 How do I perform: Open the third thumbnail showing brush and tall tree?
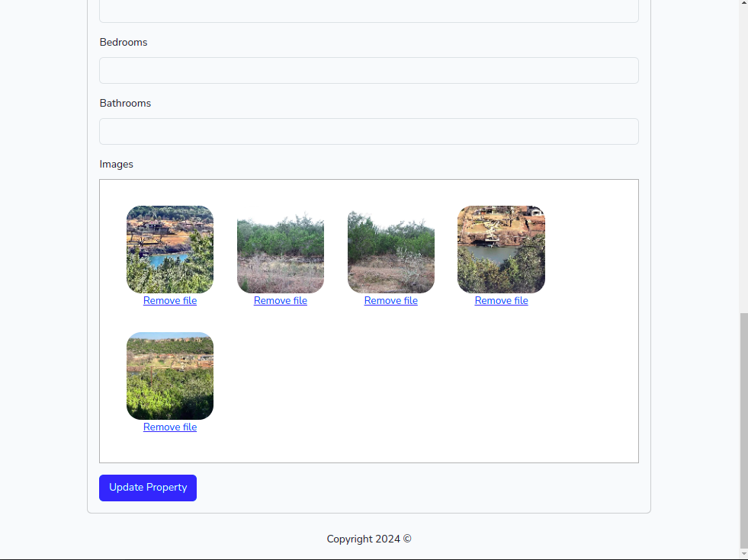(x=390, y=249)
